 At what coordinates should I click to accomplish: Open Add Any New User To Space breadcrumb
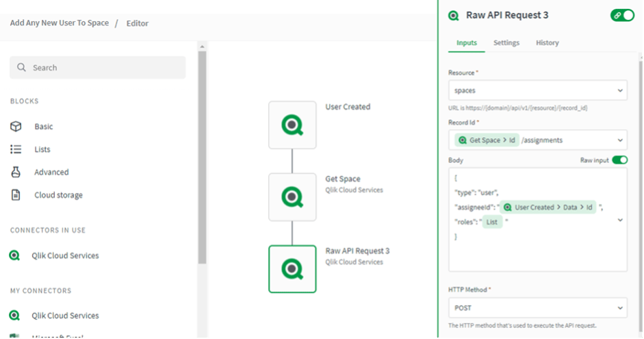coord(60,23)
